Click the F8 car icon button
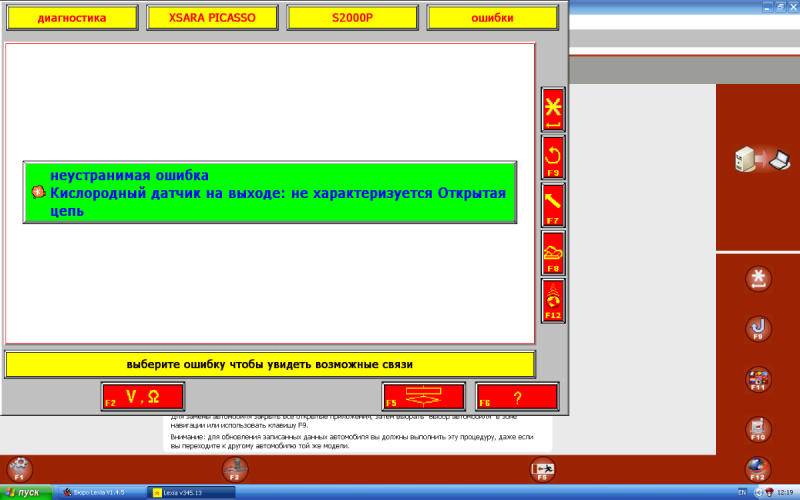The image size is (800, 500). coord(553,253)
